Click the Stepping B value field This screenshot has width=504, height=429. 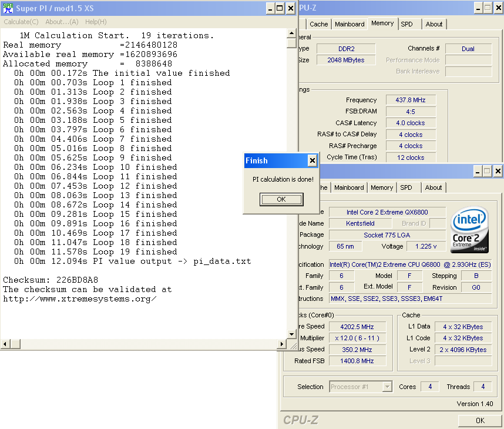point(476,276)
